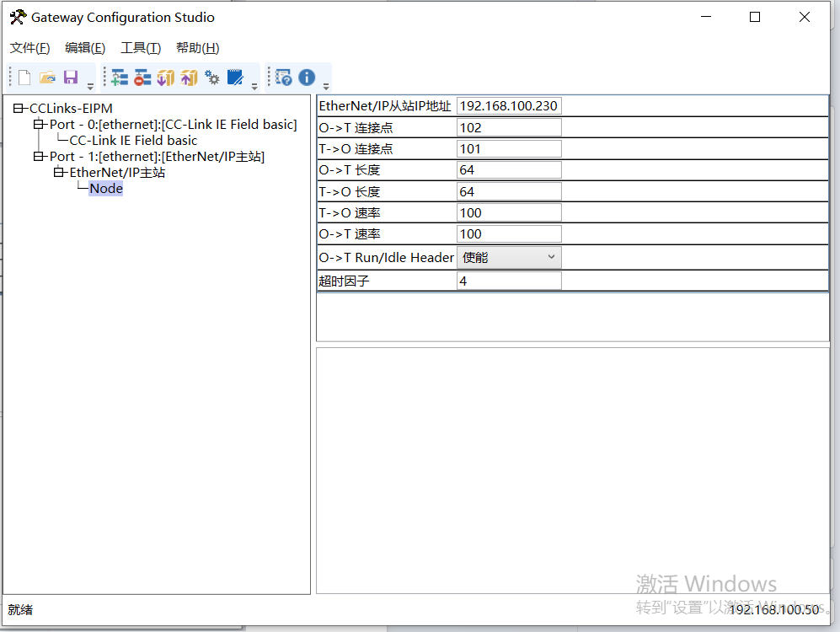Upload configuration with up-arrow box icon

pos(189,78)
